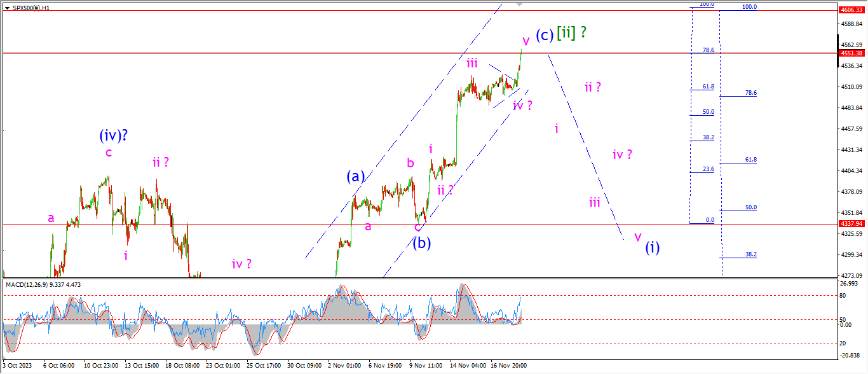868x374 pixels.
Task: Select the blue (i) wave label
Action: [x=653, y=247]
